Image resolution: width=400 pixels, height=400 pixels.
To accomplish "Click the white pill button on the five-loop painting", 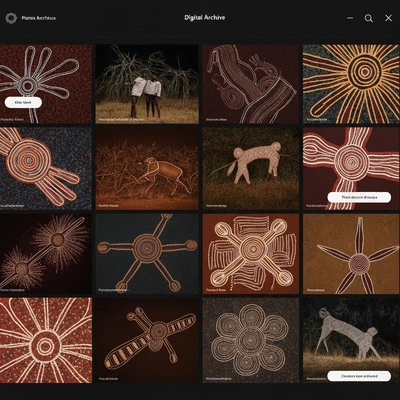I will 23,102.
